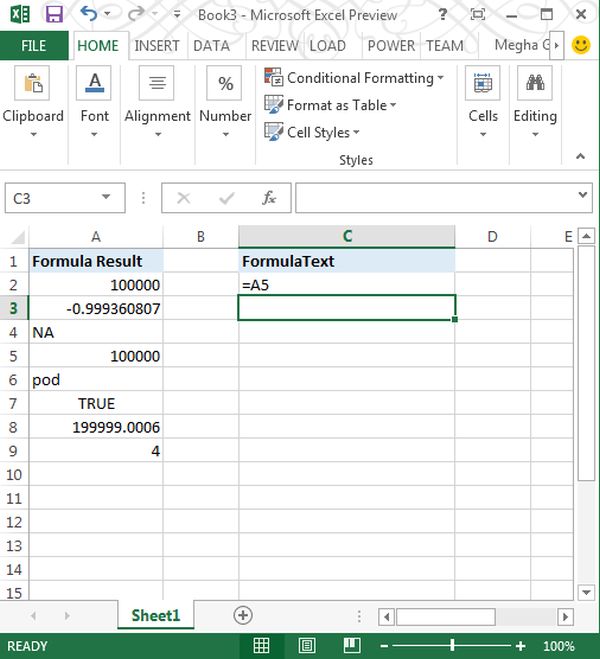Switch to the INSERT ribbon tab

point(157,45)
